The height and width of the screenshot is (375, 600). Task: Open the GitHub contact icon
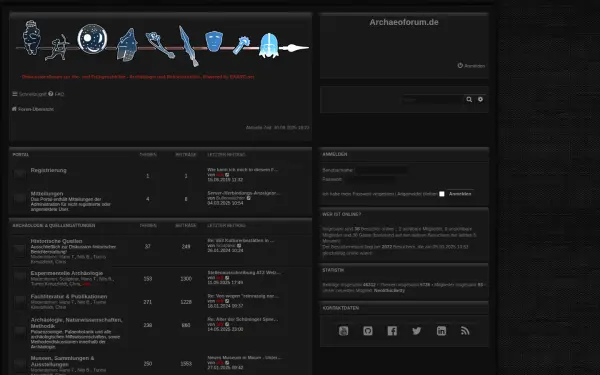tap(368, 331)
